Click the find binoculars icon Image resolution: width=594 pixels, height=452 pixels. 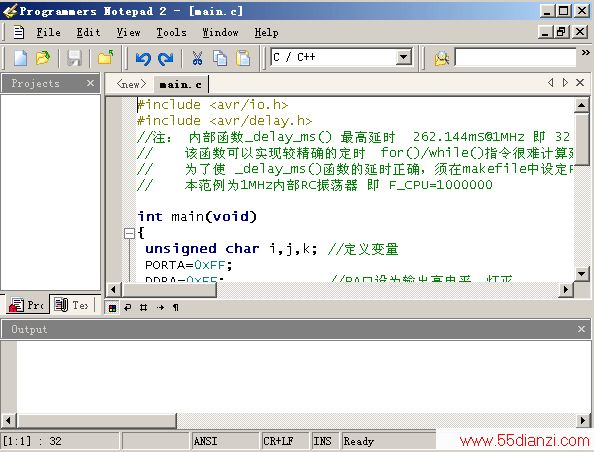441,58
